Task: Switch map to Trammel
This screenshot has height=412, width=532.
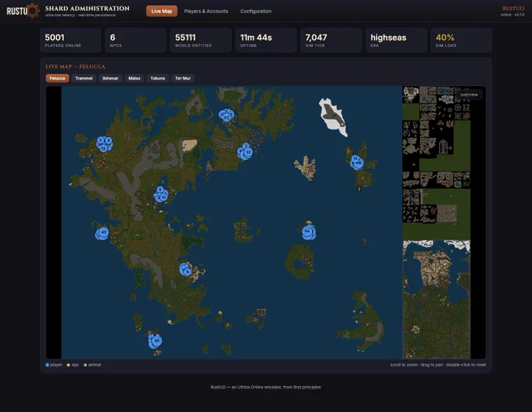Action: [x=84, y=78]
